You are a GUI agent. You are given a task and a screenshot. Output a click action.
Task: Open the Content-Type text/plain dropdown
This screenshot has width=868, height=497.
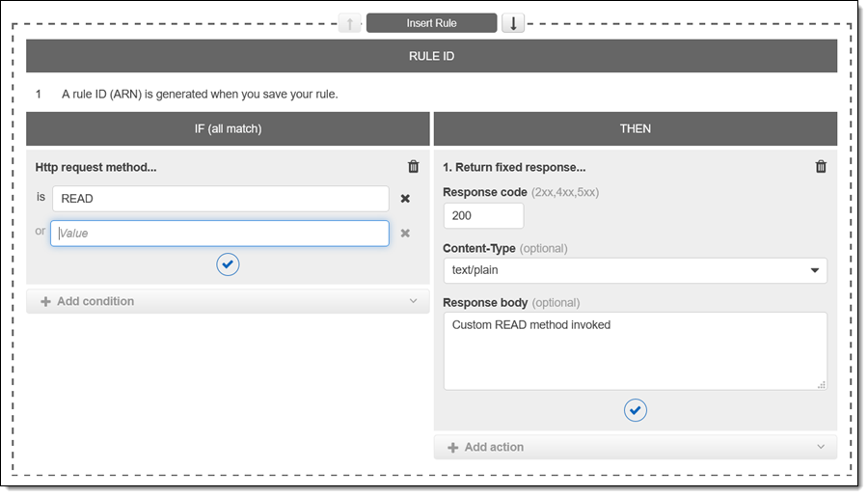tap(635, 271)
